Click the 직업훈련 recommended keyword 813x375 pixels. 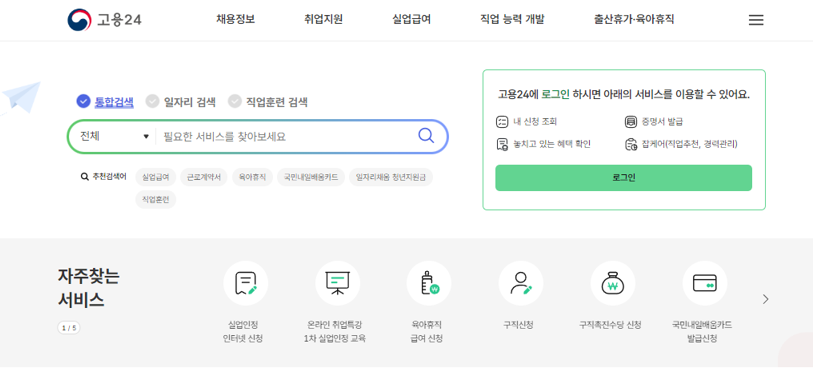click(x=156, y=200)
